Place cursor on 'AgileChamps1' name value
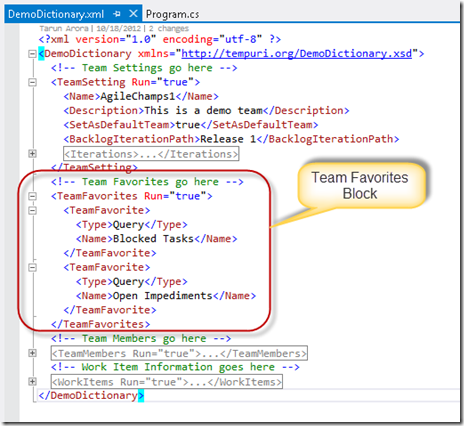 point(138,96)
